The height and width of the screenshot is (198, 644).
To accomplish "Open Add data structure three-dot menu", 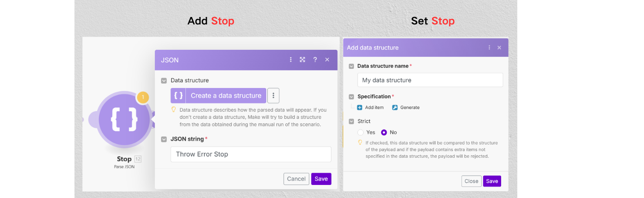I will click(489, 48).
